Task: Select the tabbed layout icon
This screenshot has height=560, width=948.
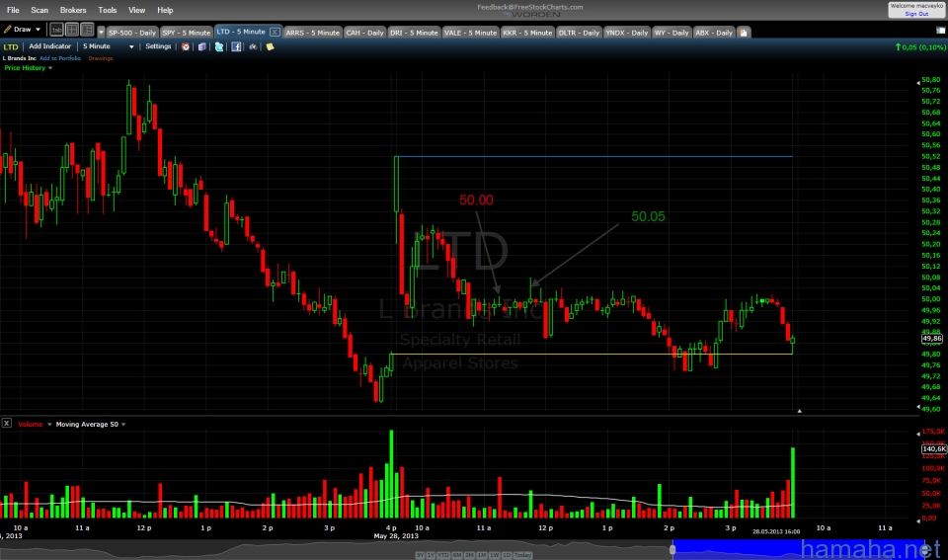Action: (x=57, y=29)
